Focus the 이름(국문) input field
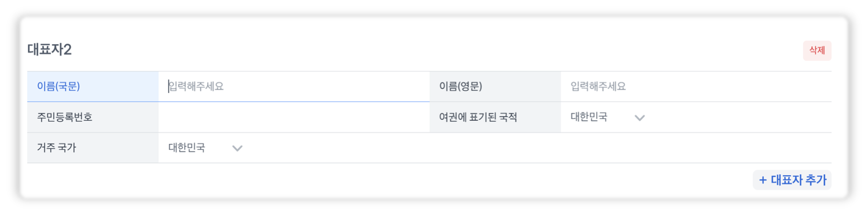Screen dimensions: 868x215 293,86
